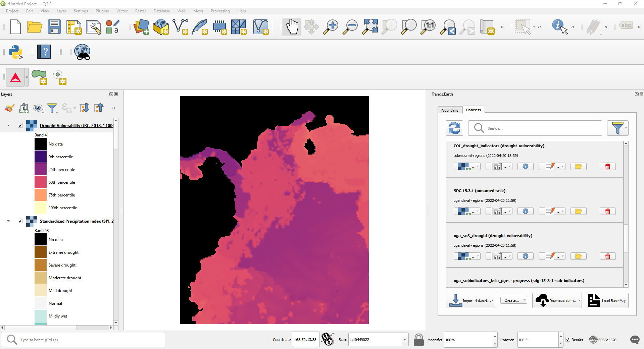Hide the Drought Vulnerability layer
Screen dimensions: 644x349
point(20,125)
